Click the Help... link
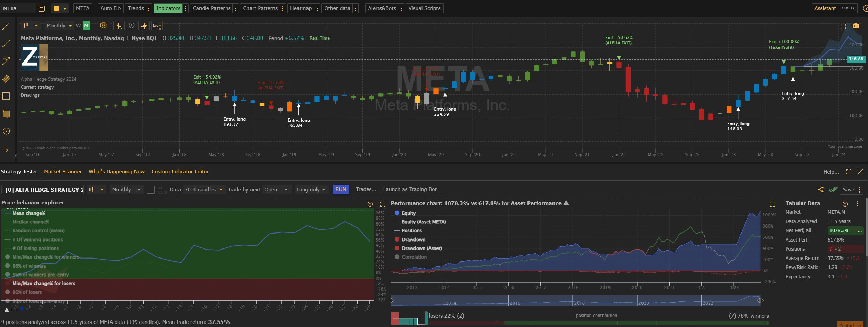868x327 pixels. point(831,172)
